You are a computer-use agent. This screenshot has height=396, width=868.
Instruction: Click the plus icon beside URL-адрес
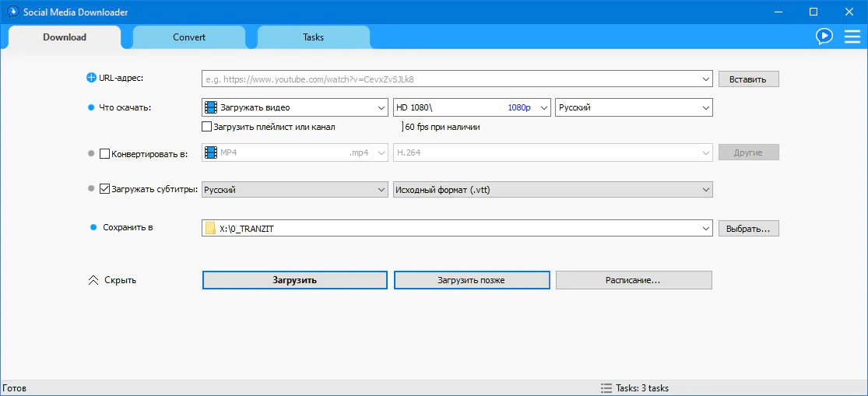pyautogui.click(x=92, y=78)
